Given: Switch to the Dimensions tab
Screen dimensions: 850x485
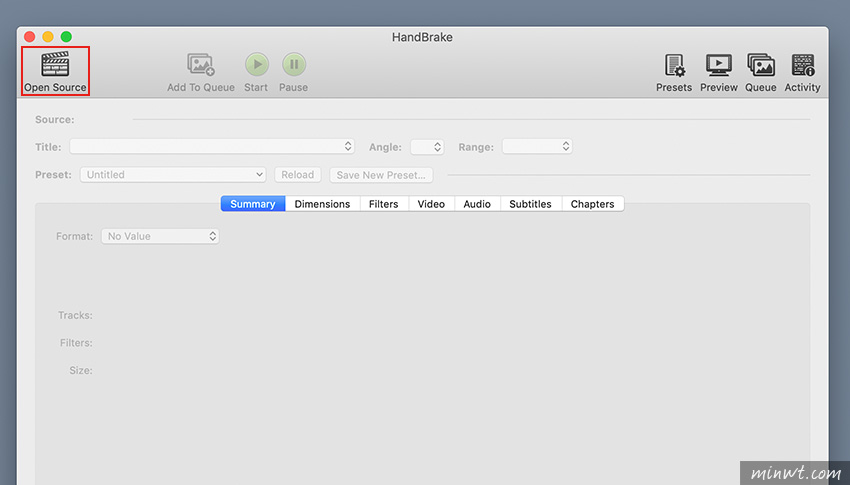Looking at the screenshot, I should 323,204.
